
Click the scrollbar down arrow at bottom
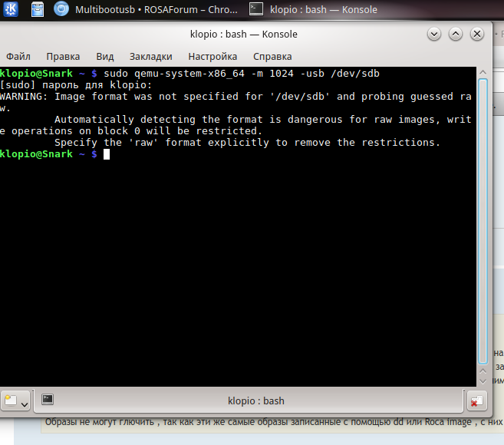coord(483,381)
